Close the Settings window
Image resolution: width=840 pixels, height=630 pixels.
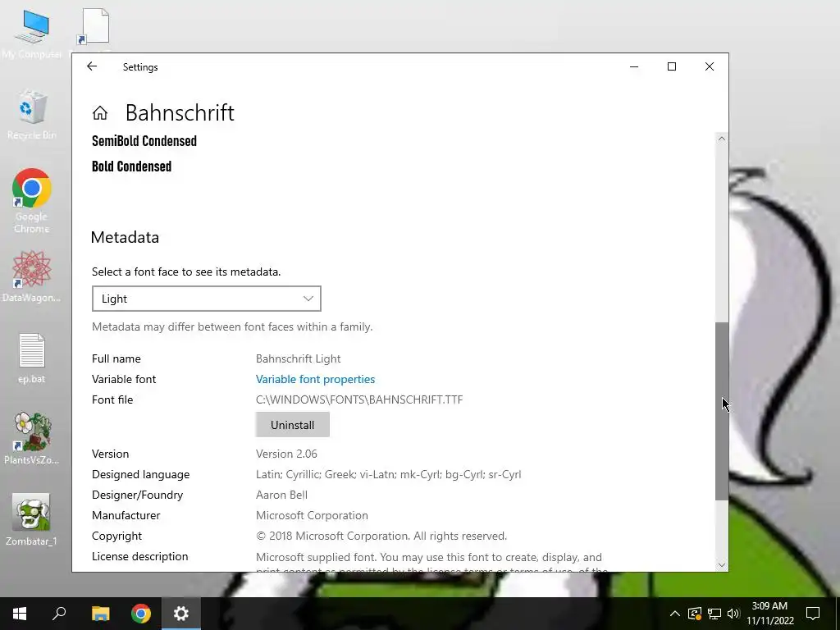click(x=710, y=66)
